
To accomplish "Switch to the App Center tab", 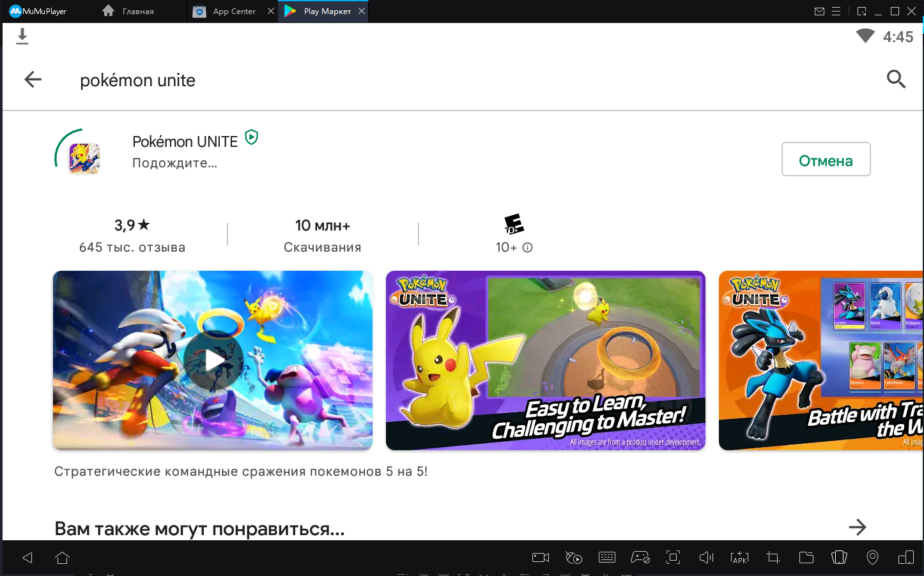I will 226,11.
